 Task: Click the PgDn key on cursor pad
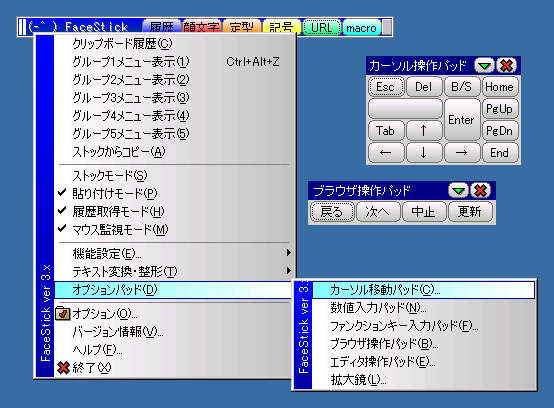[x=500, y=131]
